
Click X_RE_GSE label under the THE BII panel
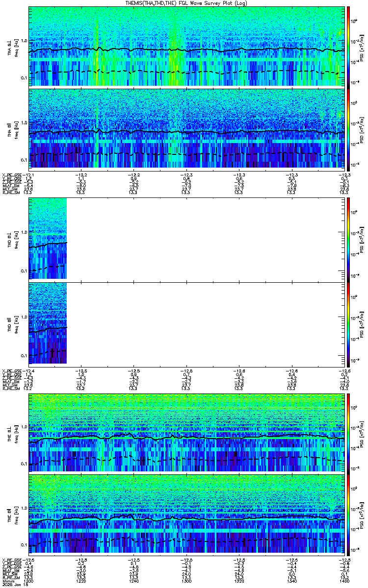tap(12, 560)
